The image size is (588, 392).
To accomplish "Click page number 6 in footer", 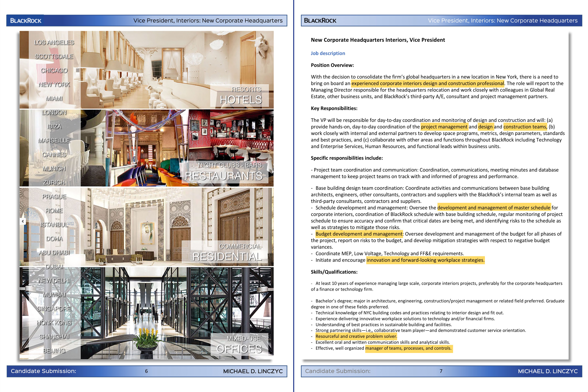I will point(147,371).
